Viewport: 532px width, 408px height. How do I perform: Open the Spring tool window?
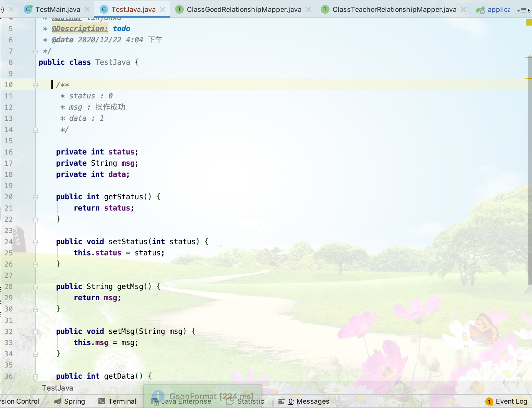click(69, 401)
